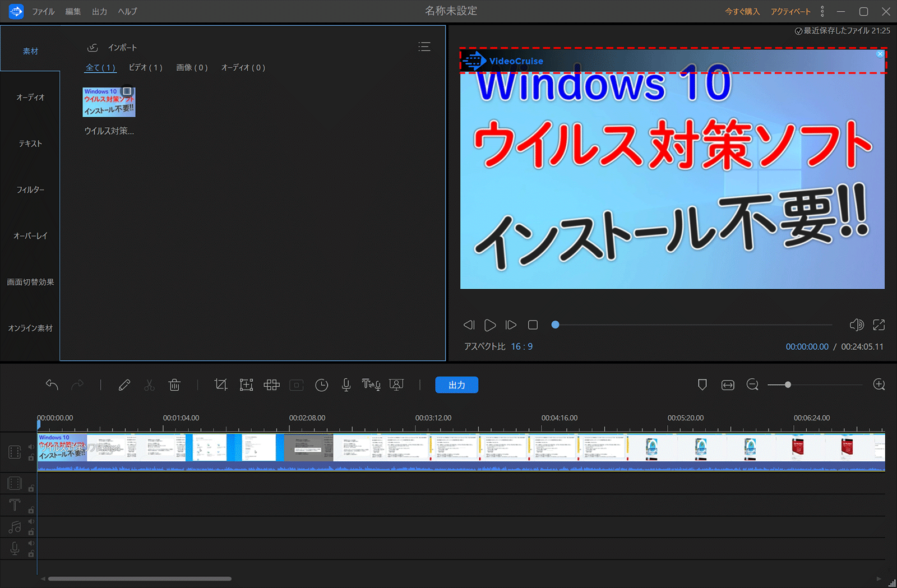Open the 出力 menu in menu bar
Screen dimensions: 897x588
[100, 11]
